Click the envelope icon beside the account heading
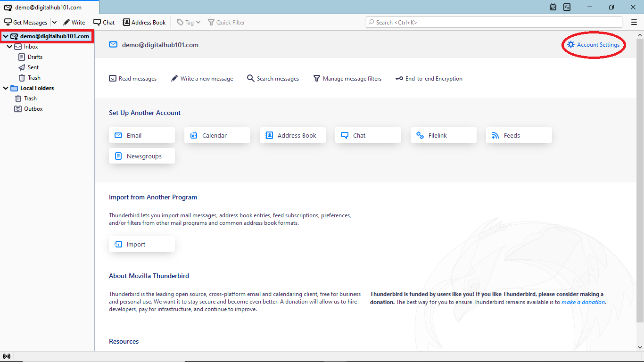Screen dimensions: 644x362 (113, 45)
